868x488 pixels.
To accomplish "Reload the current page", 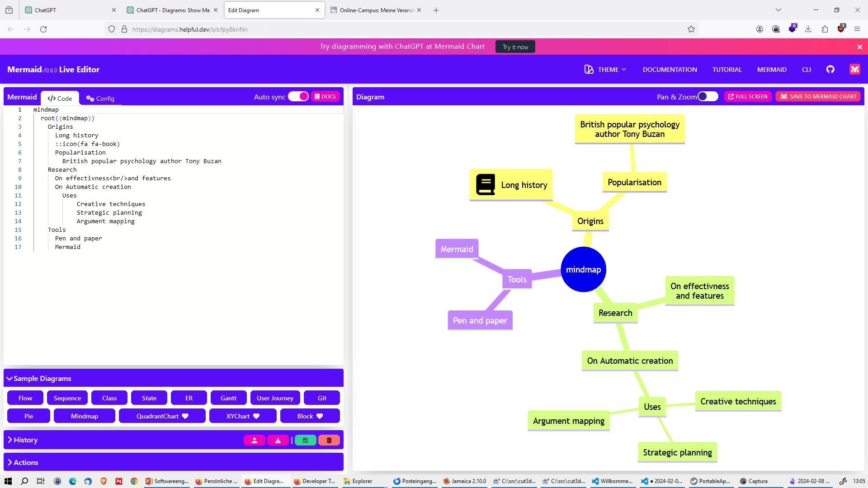I will pyautogui.click(x=43, y=29).
